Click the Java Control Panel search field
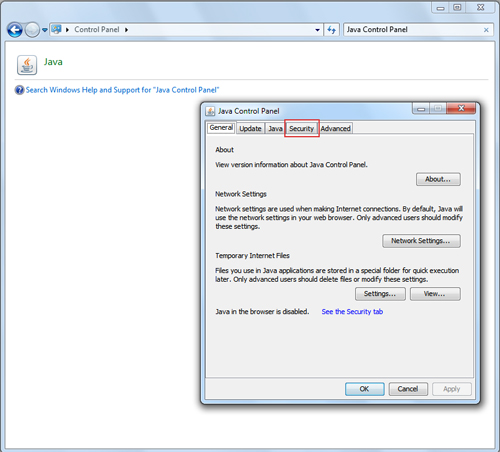 (x=413, y=30)
